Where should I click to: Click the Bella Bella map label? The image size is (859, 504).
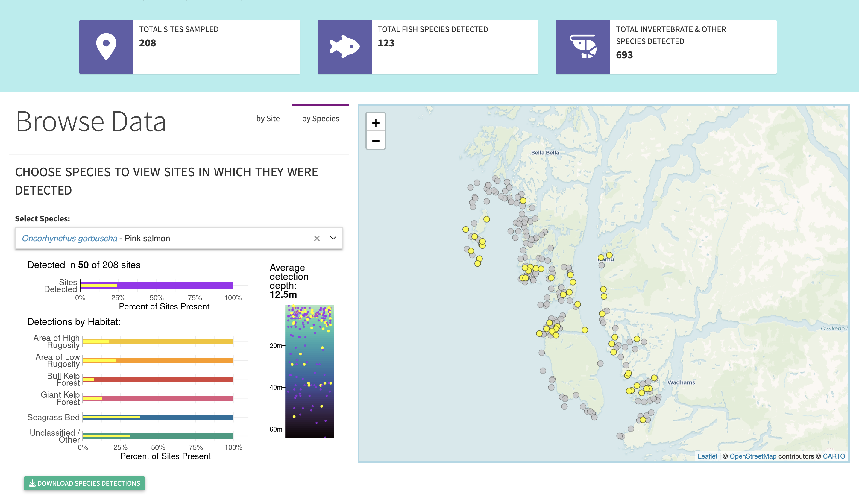click(545, 153)
